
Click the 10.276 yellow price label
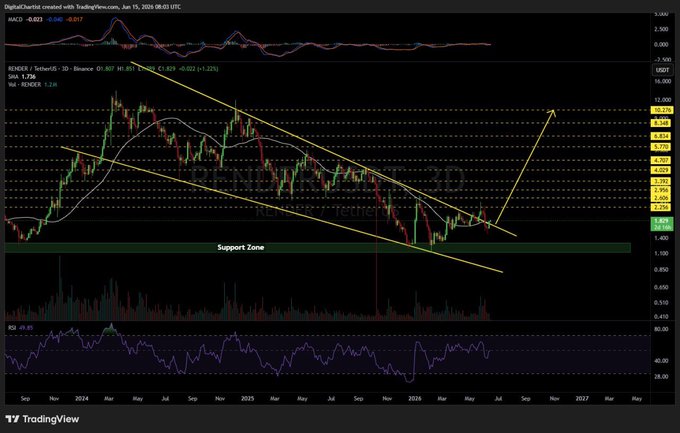[662, 110]
